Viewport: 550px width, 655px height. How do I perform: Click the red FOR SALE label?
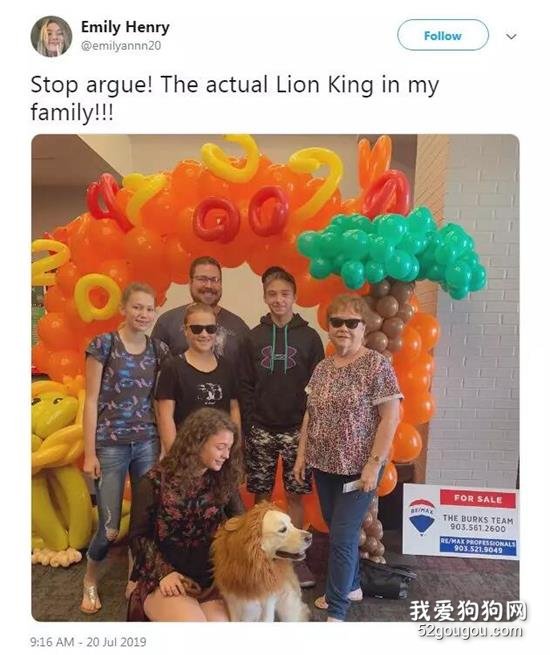[478, 499]
